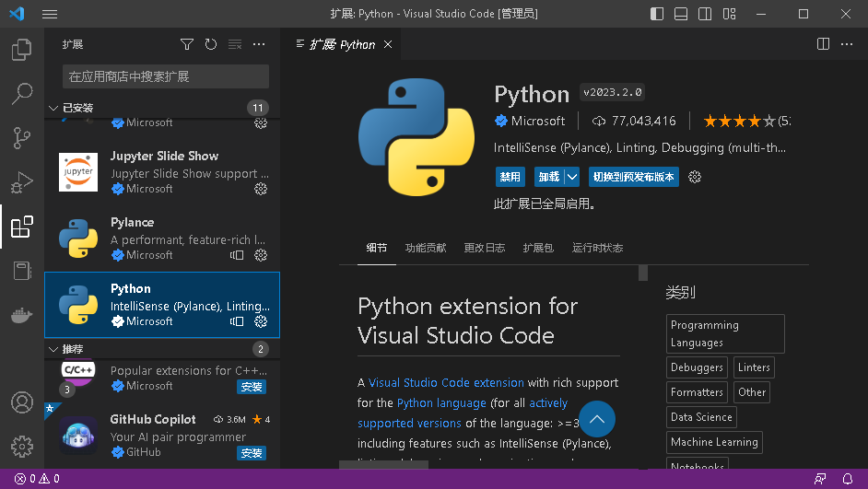Open extensions view more actions ellipsis
868x489 pixels.
259,44
